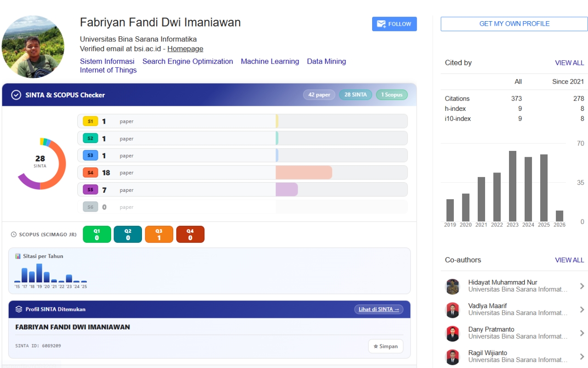Click Dany Pratmanto's avatar picture

[x=452, y=333]
